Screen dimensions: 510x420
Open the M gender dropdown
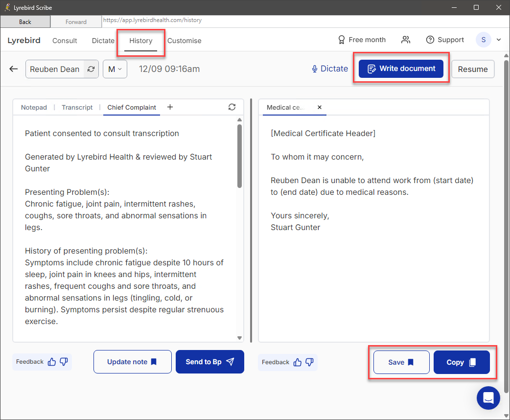point(115,69)
